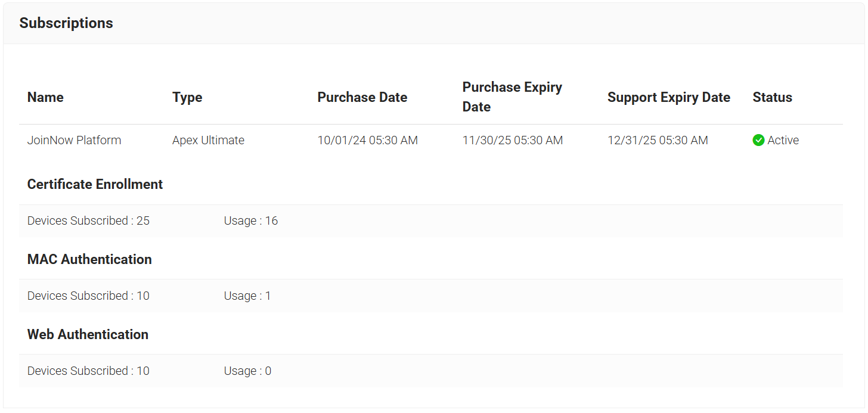Click the Subscriptions panel title
Viewport: 868px width, 413px height.
[x=66, y=23]
